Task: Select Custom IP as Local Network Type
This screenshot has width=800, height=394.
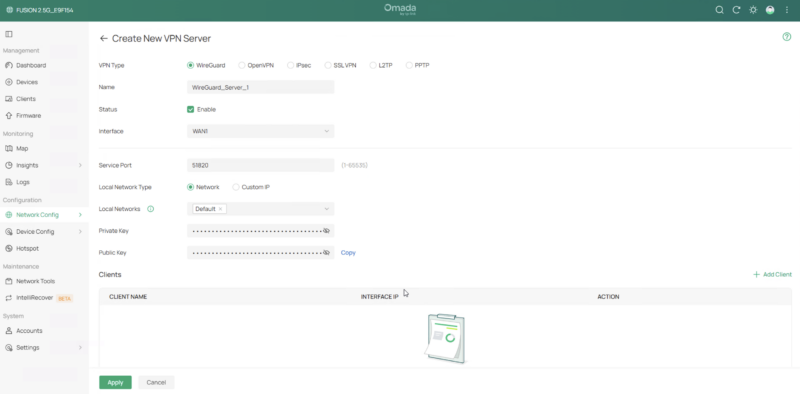Action: (236, 187)
